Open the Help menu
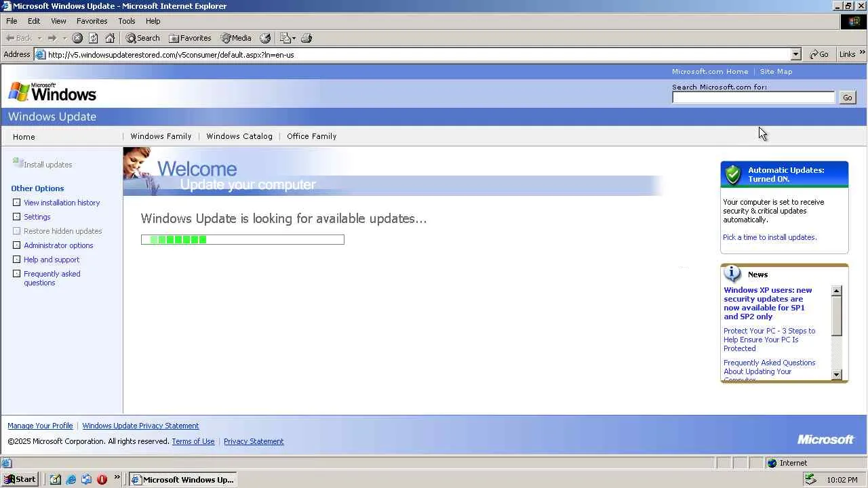The width and height of the screenshot is (868, 488). point(153,21)
